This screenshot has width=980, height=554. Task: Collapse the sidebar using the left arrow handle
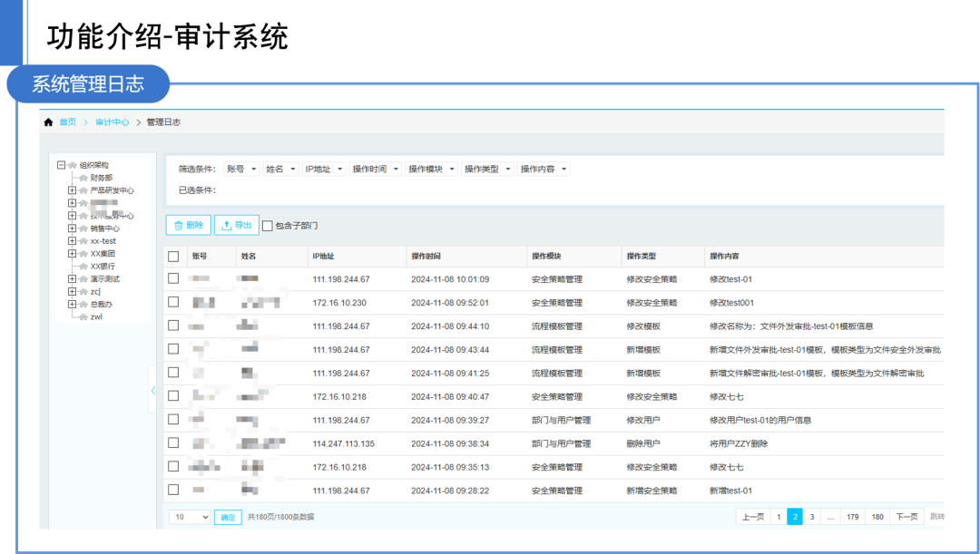pos(152,391)
